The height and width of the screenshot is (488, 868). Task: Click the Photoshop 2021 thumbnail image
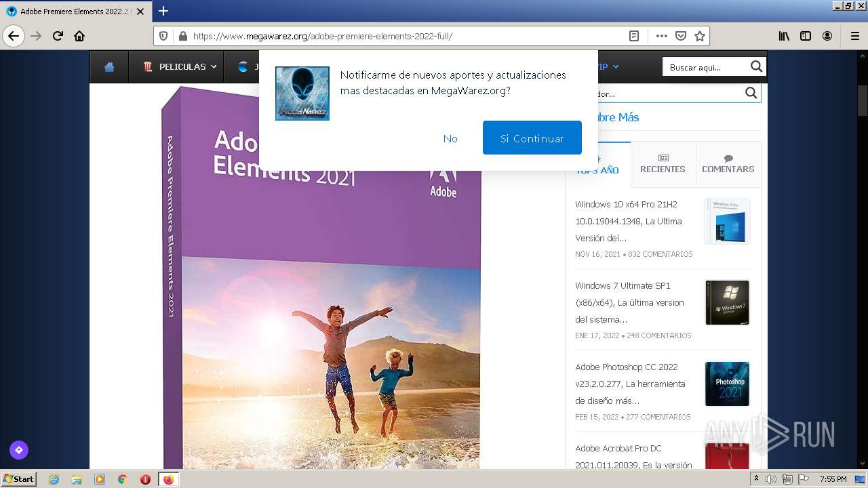point(727,384)
